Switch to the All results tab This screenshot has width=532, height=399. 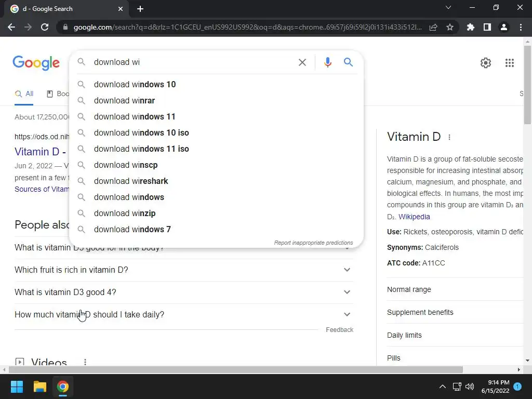[24, 94]
